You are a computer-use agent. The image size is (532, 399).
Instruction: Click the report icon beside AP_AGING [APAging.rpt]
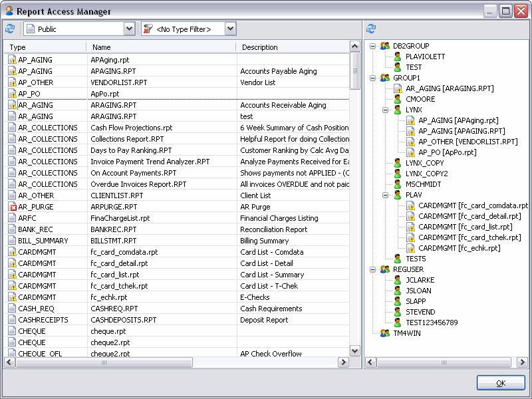(x=410, y=120)
